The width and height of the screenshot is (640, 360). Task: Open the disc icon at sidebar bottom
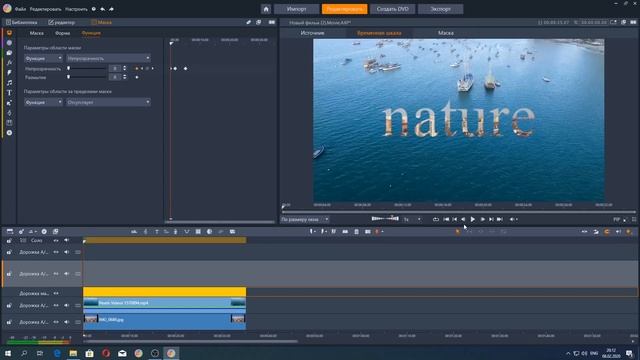click(x=9, y=133)
